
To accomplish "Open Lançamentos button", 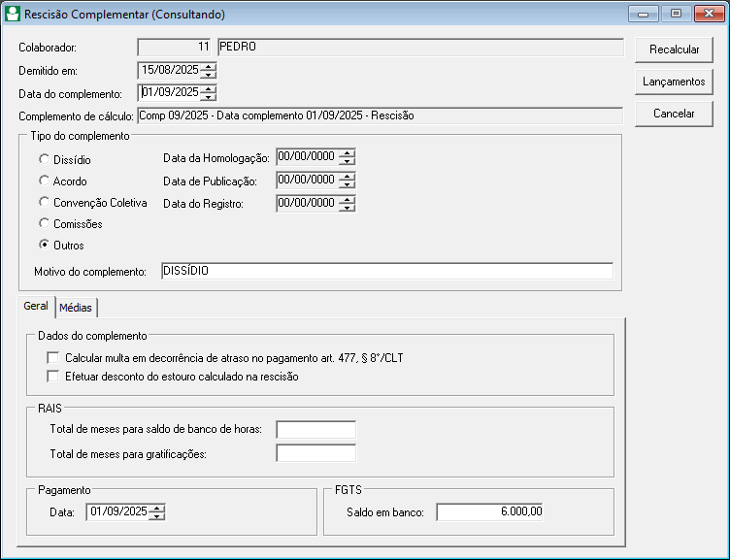I will pos(674,82).
